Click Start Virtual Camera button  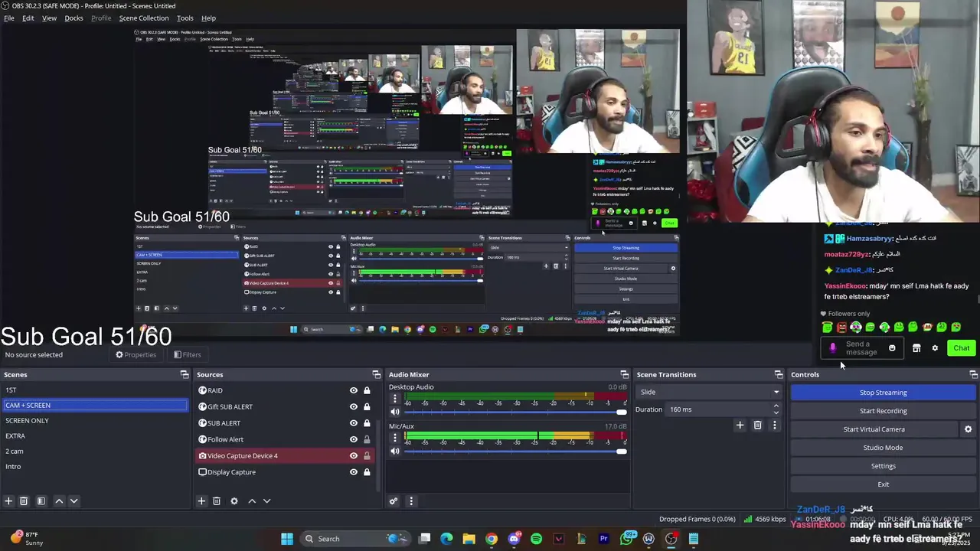coord(874,429)
